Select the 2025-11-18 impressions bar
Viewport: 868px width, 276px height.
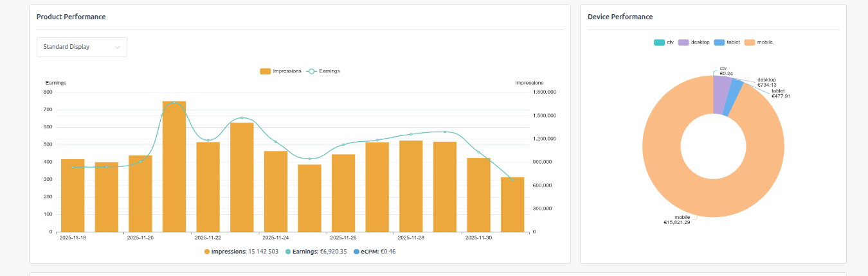pos(73,196)
